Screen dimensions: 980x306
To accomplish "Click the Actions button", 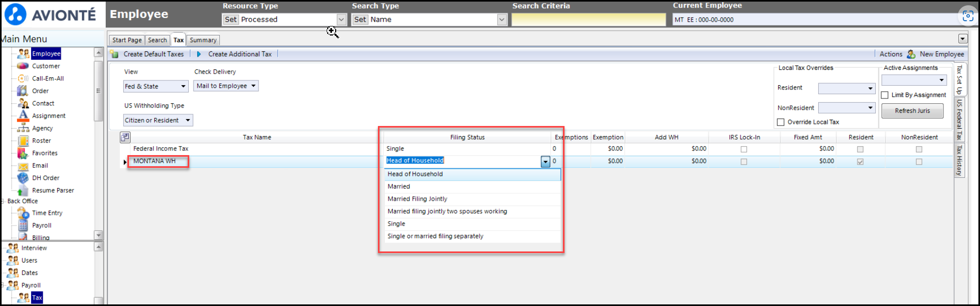I will click(891, 54).
